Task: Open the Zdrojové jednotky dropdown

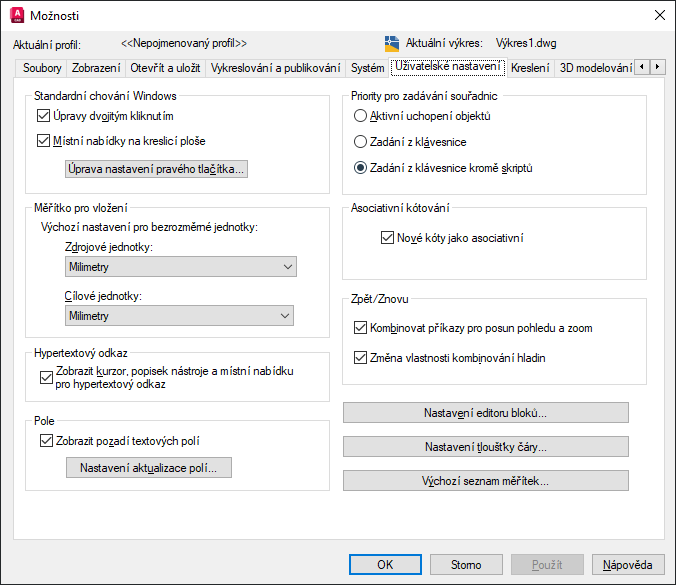Action: 180,267
